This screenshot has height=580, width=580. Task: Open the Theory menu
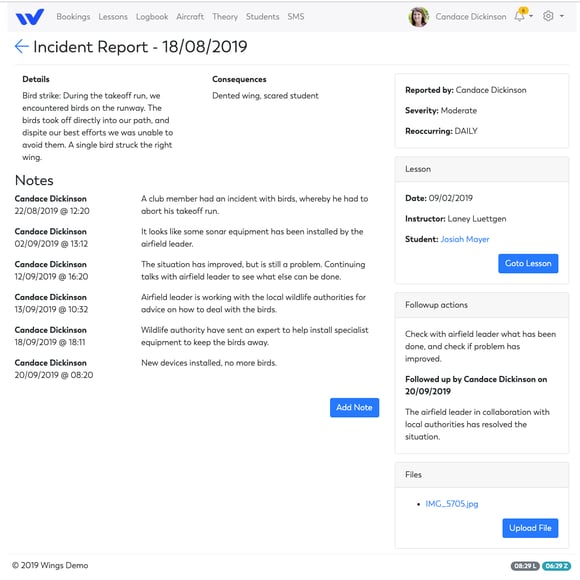pyautogui.click(x=225, y=17)
